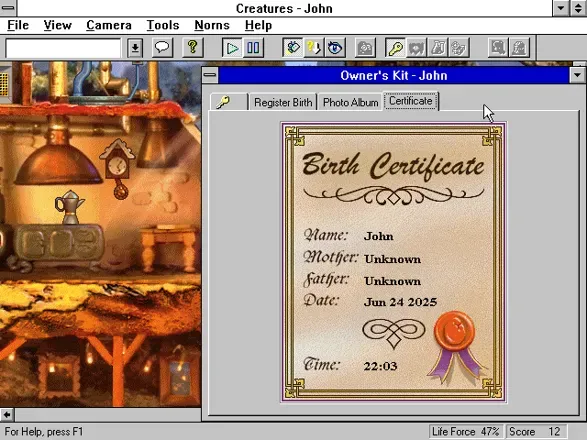587x440 pixels.
Task: Click the Owner's Kit key toolbar icon
Action: (x=395, y=48)
